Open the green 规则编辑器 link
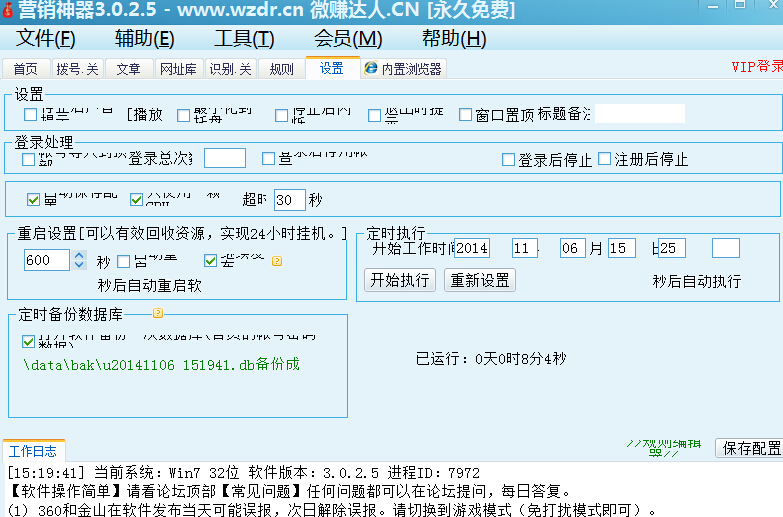Image resolution: width=783 pixels, height=517 pixels. click(x=664, y=448)
